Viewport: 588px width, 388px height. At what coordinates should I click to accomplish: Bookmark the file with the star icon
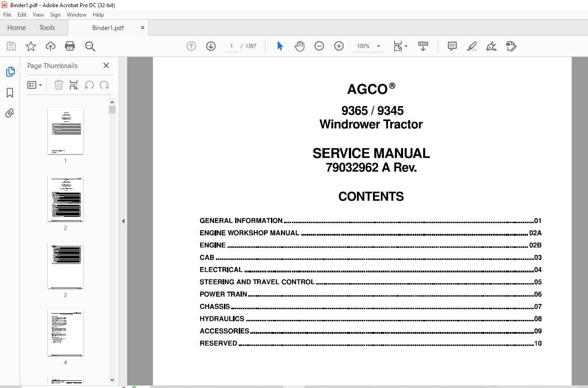point(31,46)
